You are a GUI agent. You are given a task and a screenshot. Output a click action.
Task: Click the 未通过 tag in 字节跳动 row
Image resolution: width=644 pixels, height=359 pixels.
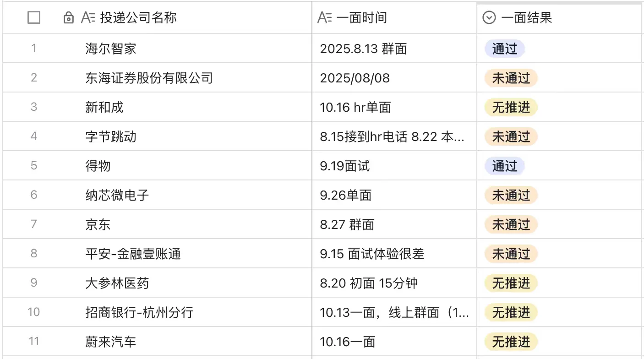tap(511, 136)
